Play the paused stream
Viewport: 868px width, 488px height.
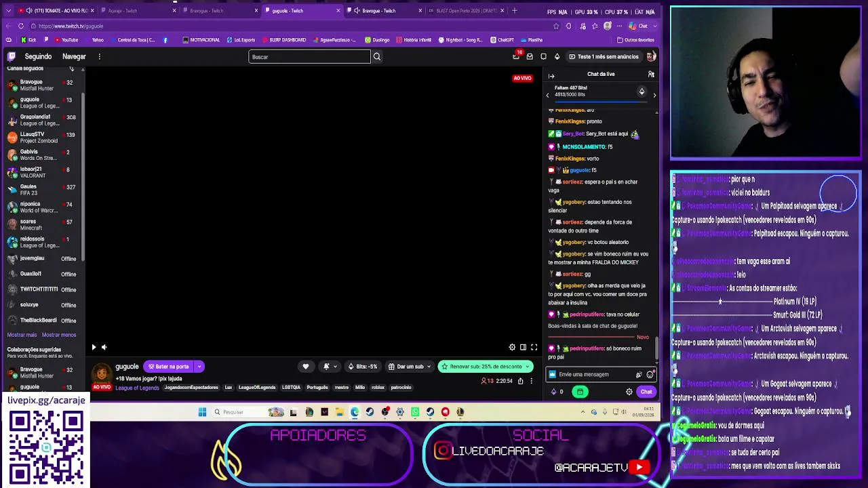click(x=94, y=347)
